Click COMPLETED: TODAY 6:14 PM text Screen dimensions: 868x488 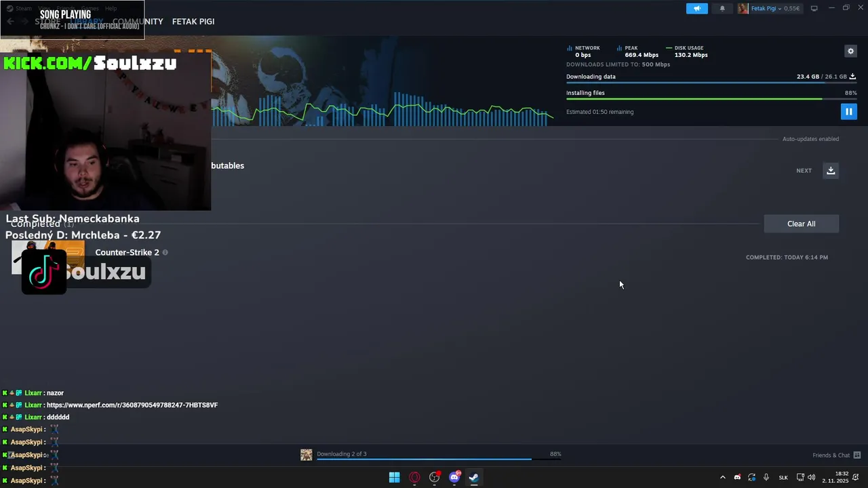tap(787, 258)
